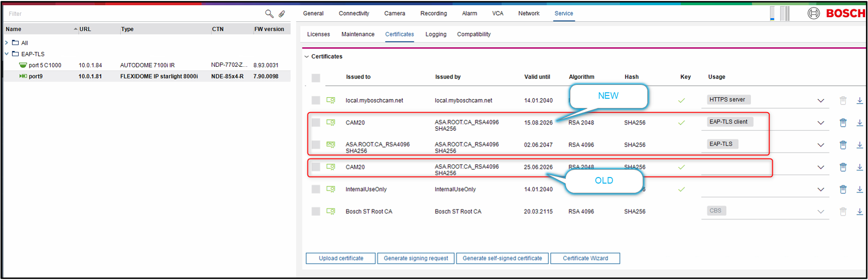Download the InternalUseOnly certificate
The height and width of the screenshot is (280, 868).
point(859,189)
